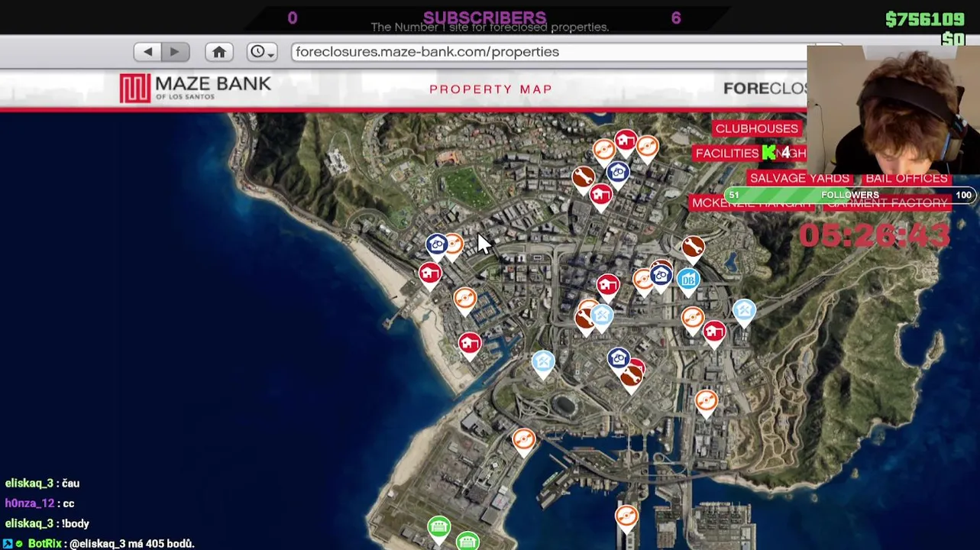Click the green followers progress bar
The image size is (980, 550).
click(x=850, y=196)
